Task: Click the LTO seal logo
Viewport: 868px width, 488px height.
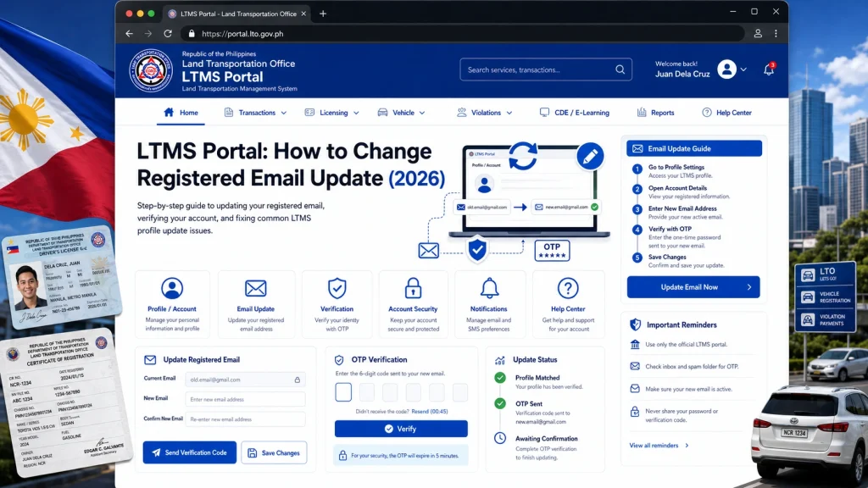Action: [x=151, y=71]
